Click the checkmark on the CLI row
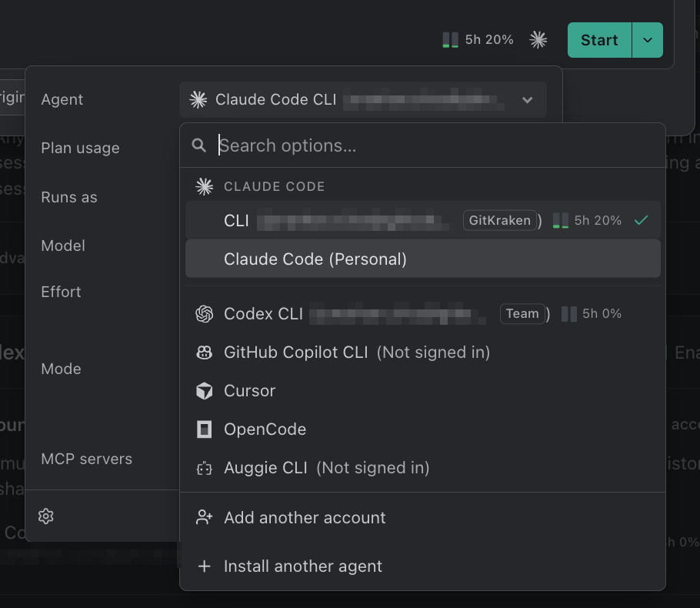The height and width of the screenshot is (608, 700). click(x=641, y=220)
